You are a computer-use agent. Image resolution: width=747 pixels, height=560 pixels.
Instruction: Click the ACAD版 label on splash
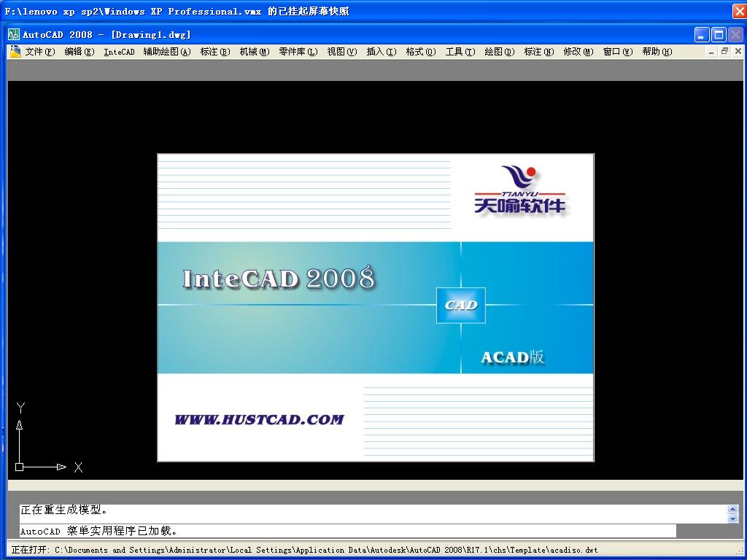coord(512,357)
